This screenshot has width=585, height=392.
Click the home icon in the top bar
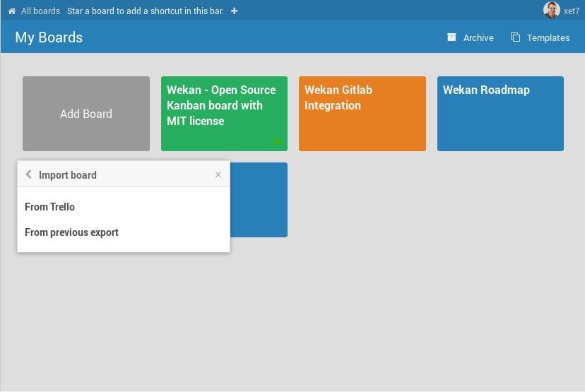pyautogui.click(x=12, y=11)
